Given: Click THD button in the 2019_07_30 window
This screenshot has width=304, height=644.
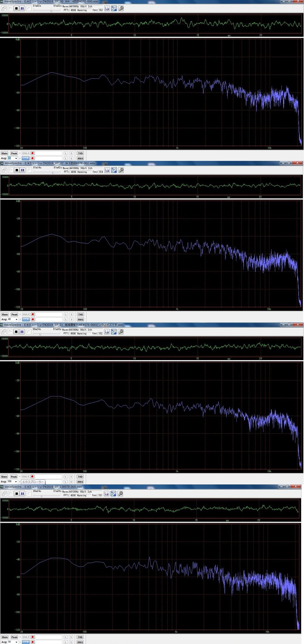Looking at the screenshot, I should (x=80, y=153).
